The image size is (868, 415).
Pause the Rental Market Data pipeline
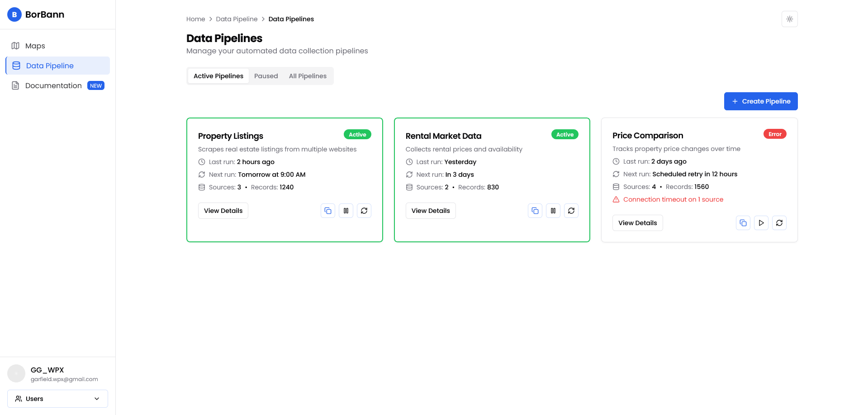tap(553, 211)
